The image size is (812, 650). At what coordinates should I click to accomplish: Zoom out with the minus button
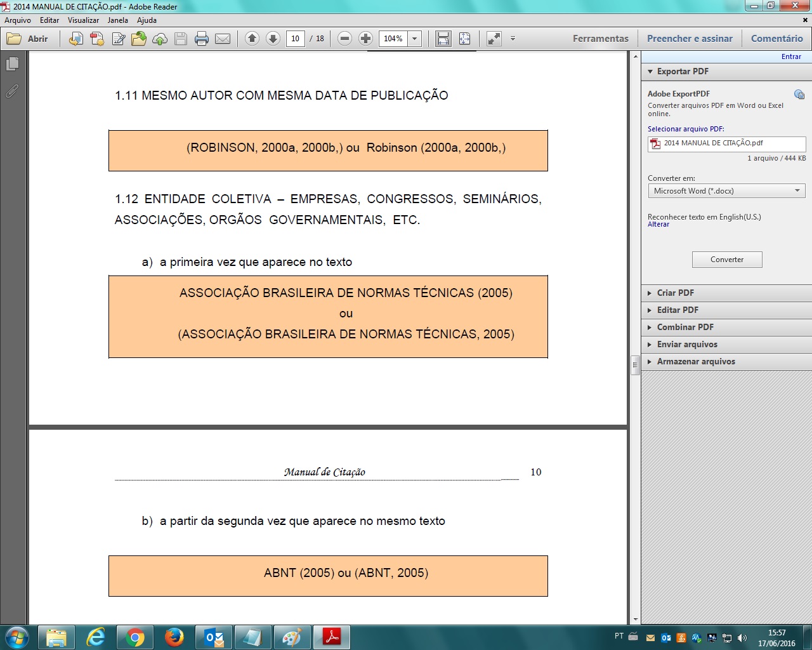[x=344, y=39]
